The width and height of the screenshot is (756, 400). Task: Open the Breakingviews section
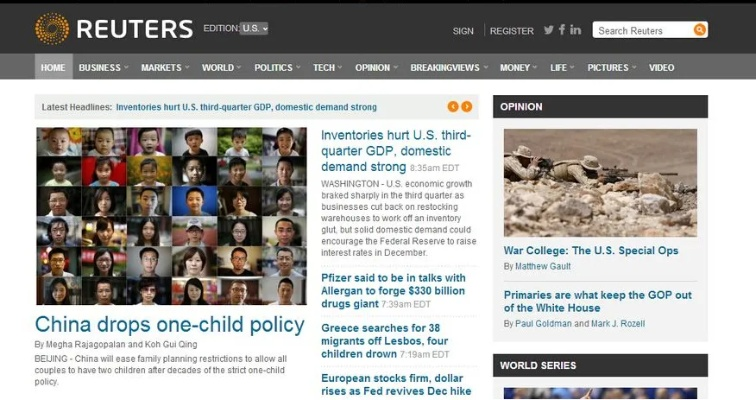(x=445, y=68)
